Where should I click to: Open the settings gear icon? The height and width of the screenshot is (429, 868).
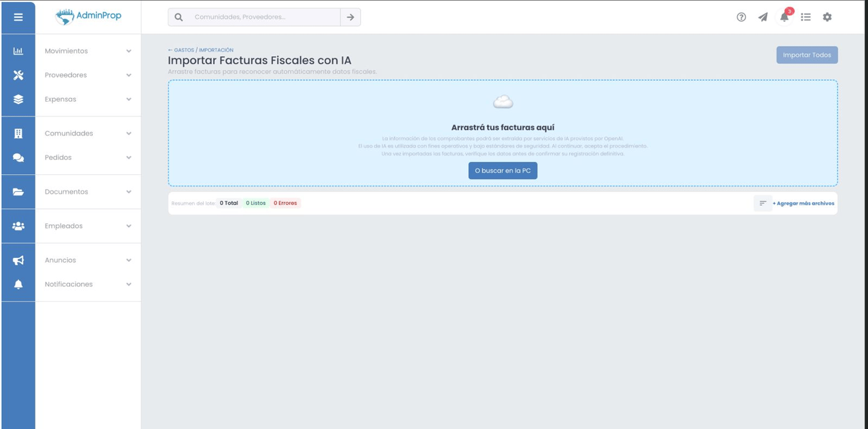pos(827,17)
